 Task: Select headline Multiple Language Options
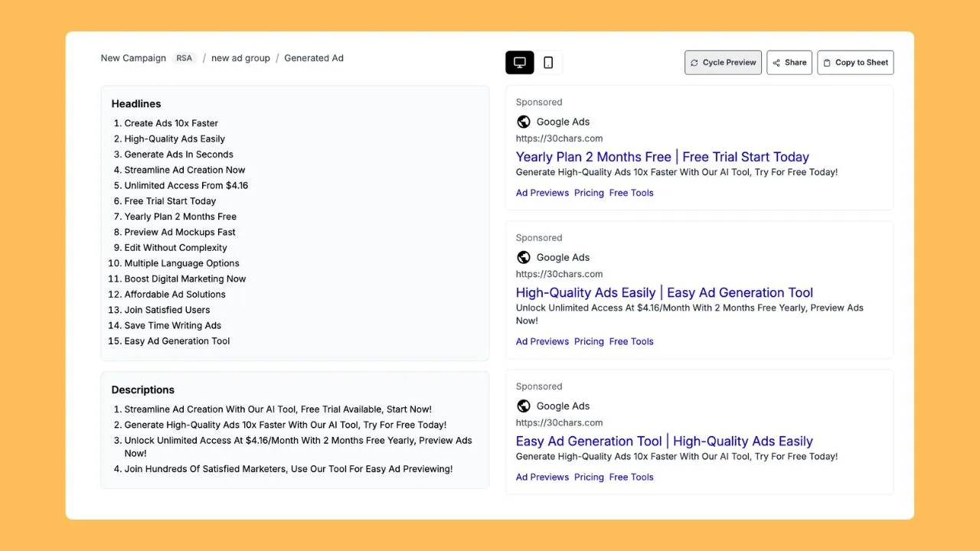pyautogui.click(x=182, y=263)
